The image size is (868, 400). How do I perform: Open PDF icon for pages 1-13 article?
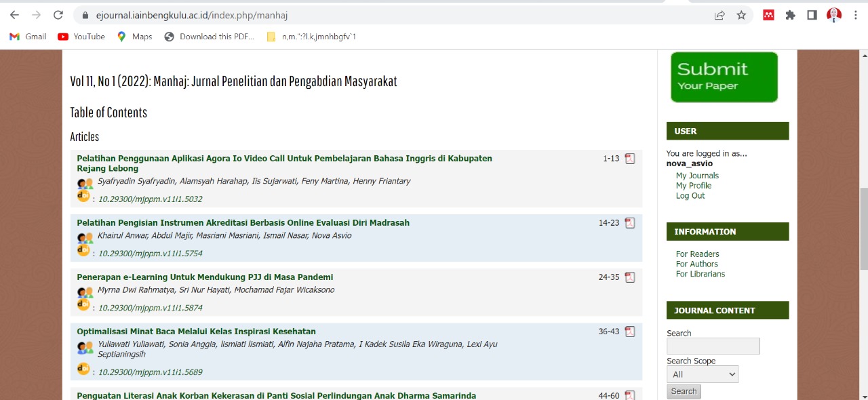tap(630, 159)
